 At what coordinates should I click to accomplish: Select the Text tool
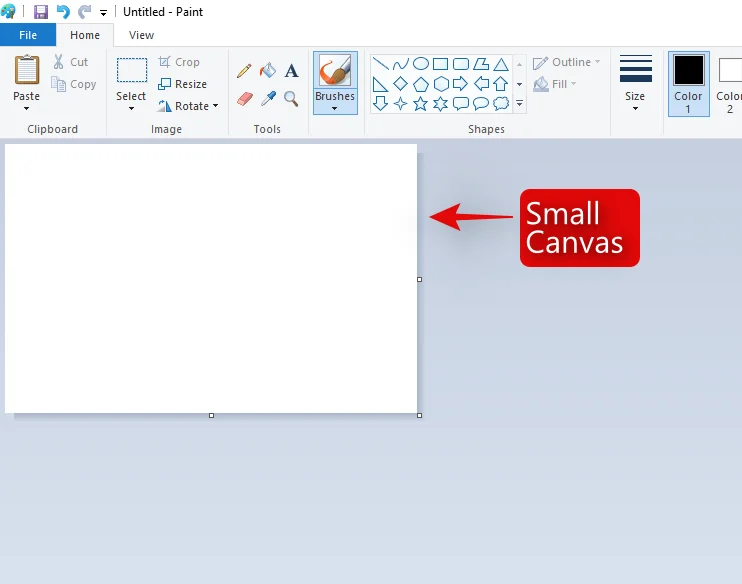point(292,71)
